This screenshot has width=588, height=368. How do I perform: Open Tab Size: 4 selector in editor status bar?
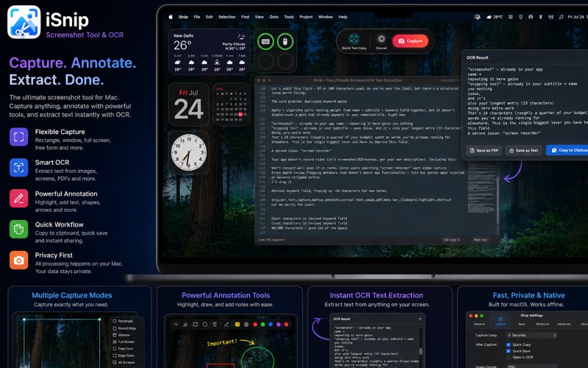tap(451, 240)
